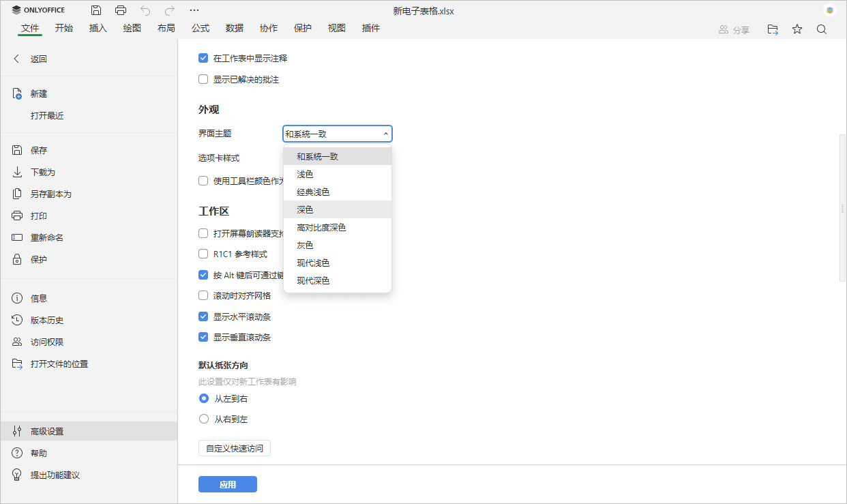Disable 在工作表中显示注释 checkbox

point(203,58)
